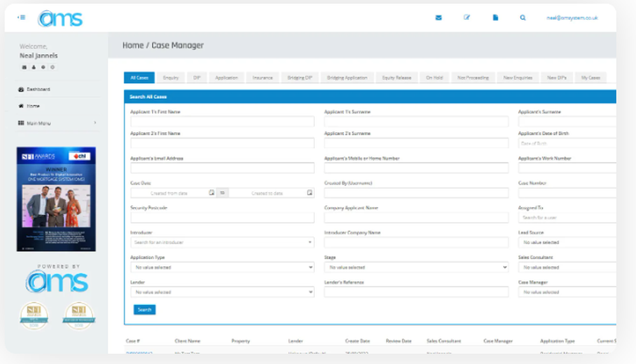636x364 pixels.
Task: Click the Date of Birth field
Action: (x=567, y=143)
